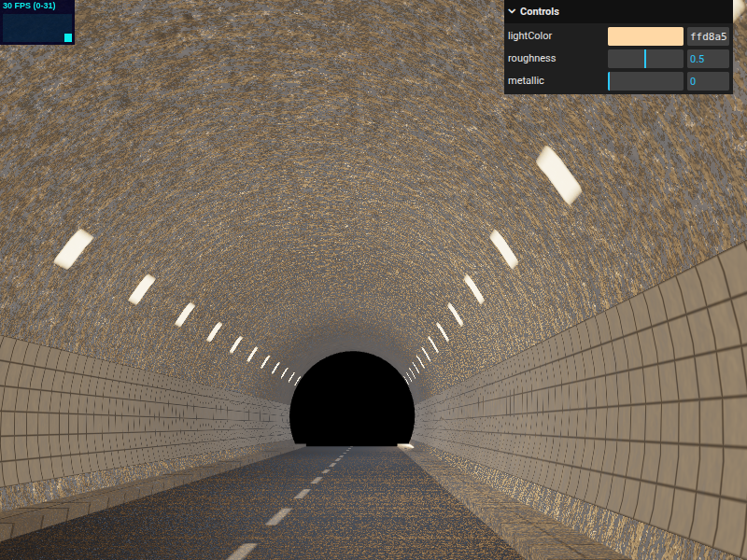Click the cyan bar in the FPS graph
The image size is (747, 560).
pos(66,35)
